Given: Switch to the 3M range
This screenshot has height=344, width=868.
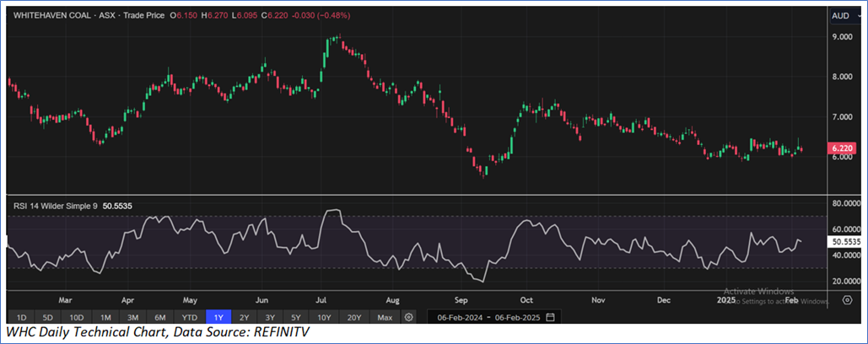Looking at the screenshot, I should (x=133, y=318).
